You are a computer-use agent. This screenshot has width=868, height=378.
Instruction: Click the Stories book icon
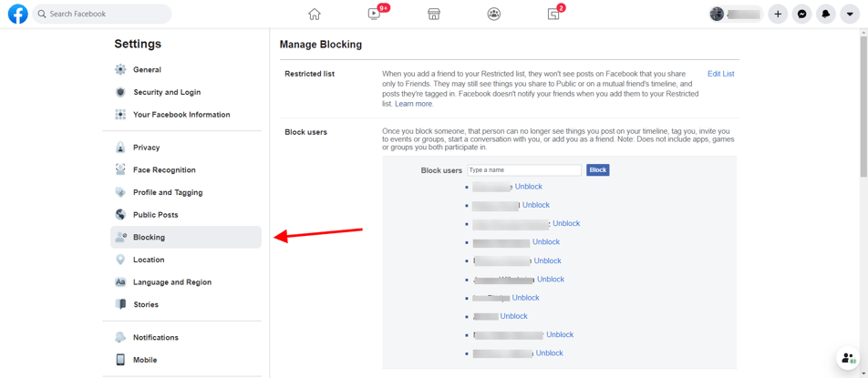tap(120, 304)
